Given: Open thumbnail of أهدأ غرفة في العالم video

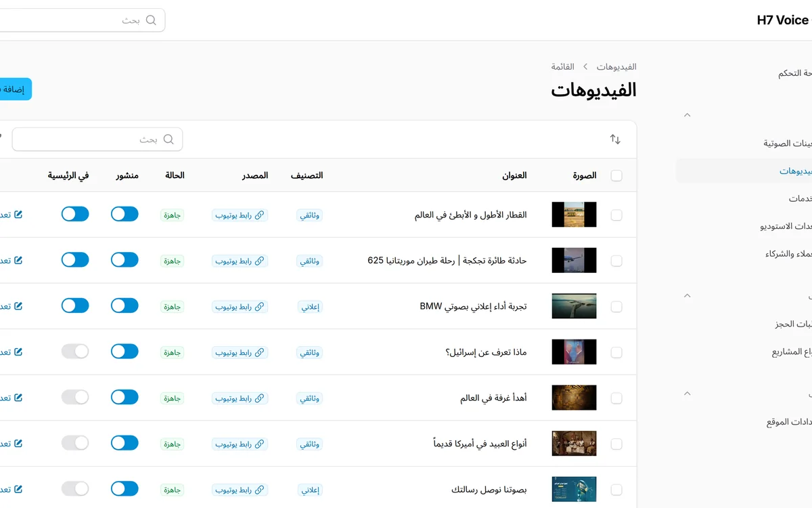Looking at the screenshot, I should coord(574,398).
